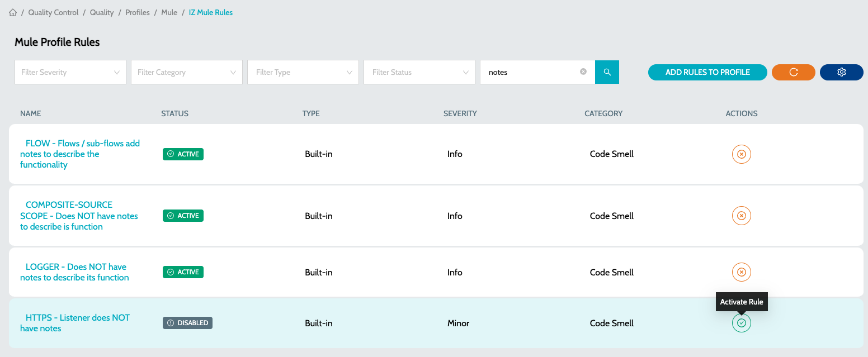Open settings with blue gear button
868x357 pixels.
[842, 72]
